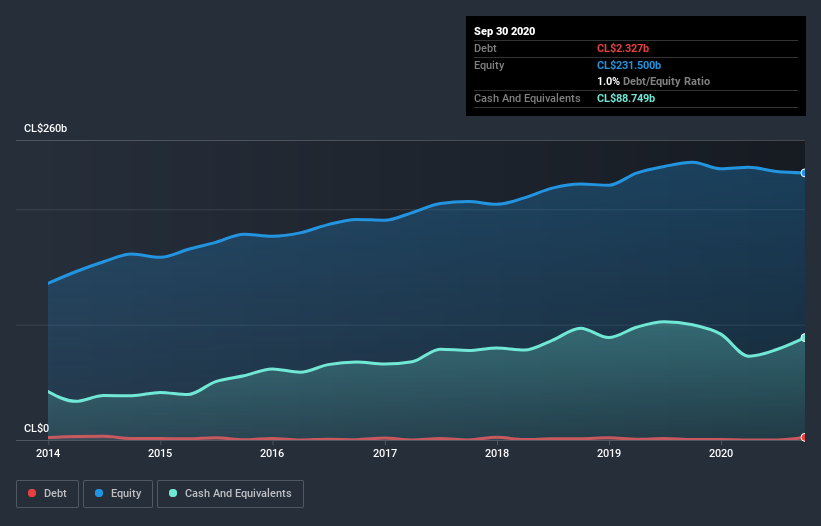Click the 2018 x-axis label
This screenshot has width=821, height=526.
pyautogui.click(x=497, y=453)
